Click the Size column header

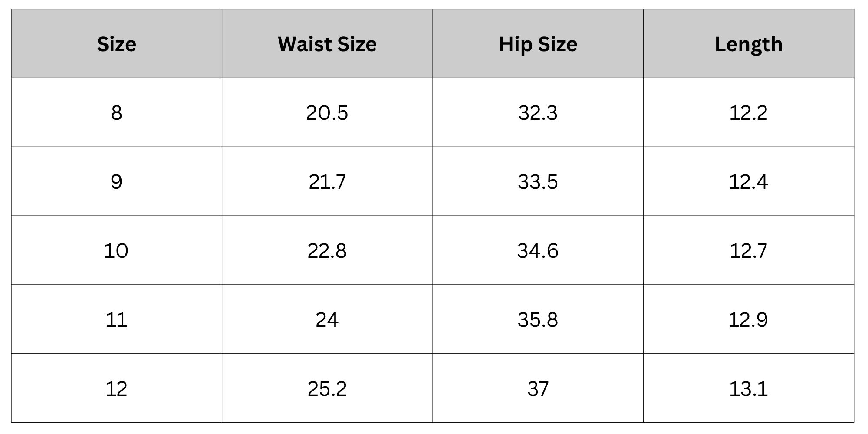click(x=116, y=44)
